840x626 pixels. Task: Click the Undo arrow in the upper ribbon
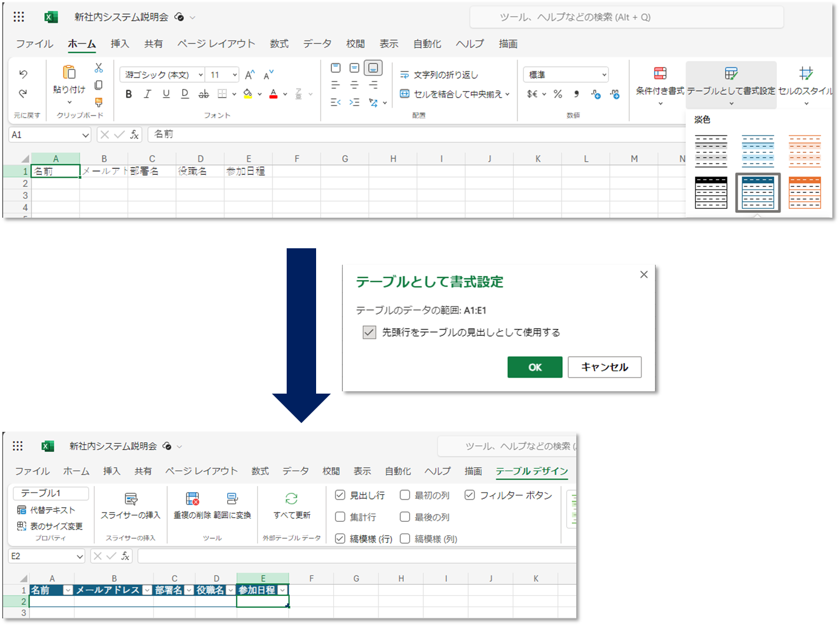pos(23,74)
